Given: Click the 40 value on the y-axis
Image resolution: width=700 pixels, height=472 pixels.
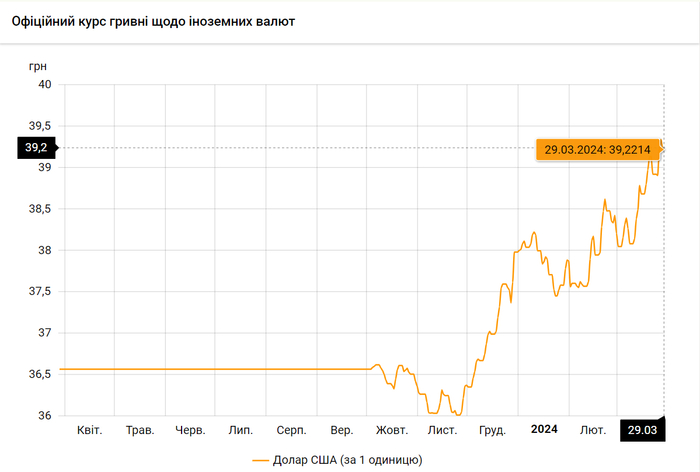Looking at the screenshot, I should coord(45,85).
